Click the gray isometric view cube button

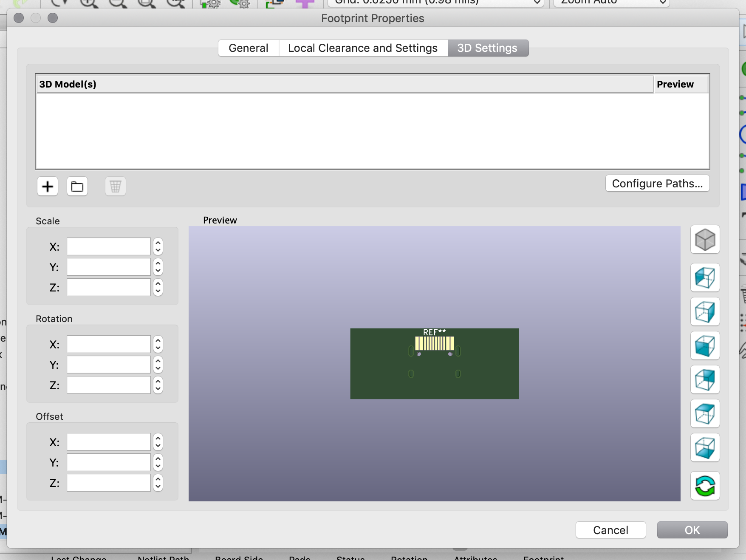705,240
